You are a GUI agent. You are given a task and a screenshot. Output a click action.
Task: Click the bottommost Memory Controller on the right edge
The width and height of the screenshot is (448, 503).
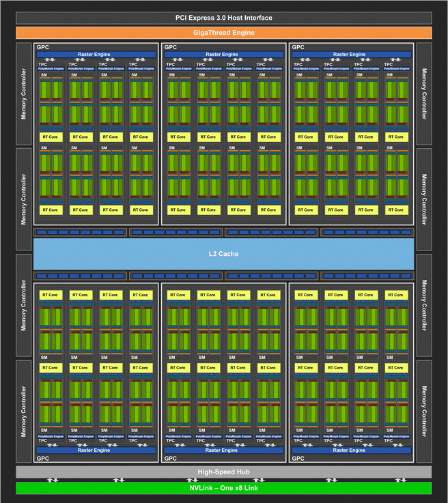click(x=424, y=412)
